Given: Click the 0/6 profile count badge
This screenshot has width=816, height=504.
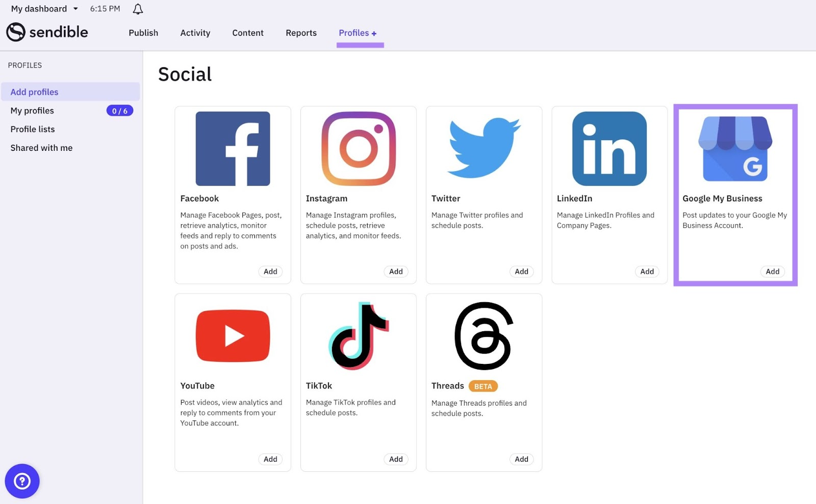Looking at the screenshot, I should [119, 110].
